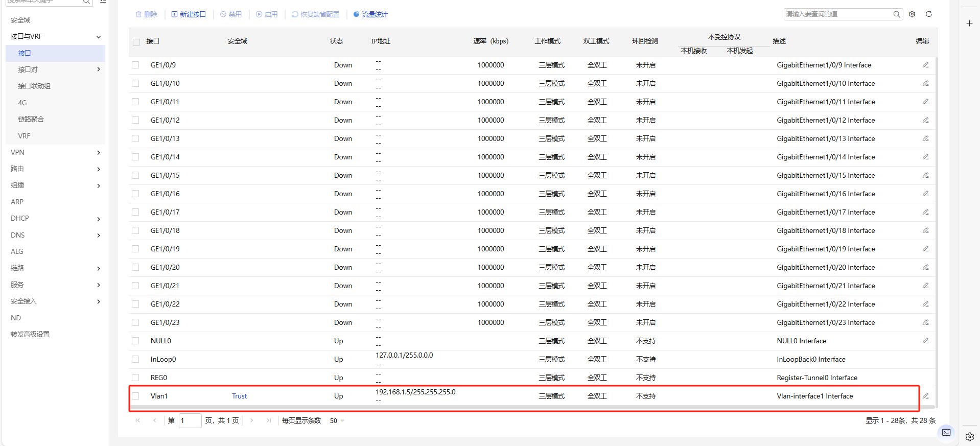This screenshot has width=980, height=446.
Task: Select the GE1/0/15 row checkbox
Action: (x=135, y=175)
